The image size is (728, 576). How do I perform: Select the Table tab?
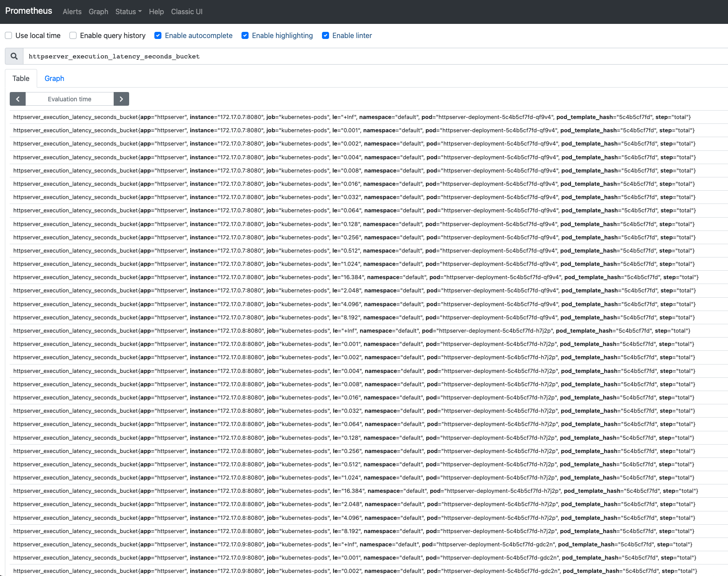point(21,78)
